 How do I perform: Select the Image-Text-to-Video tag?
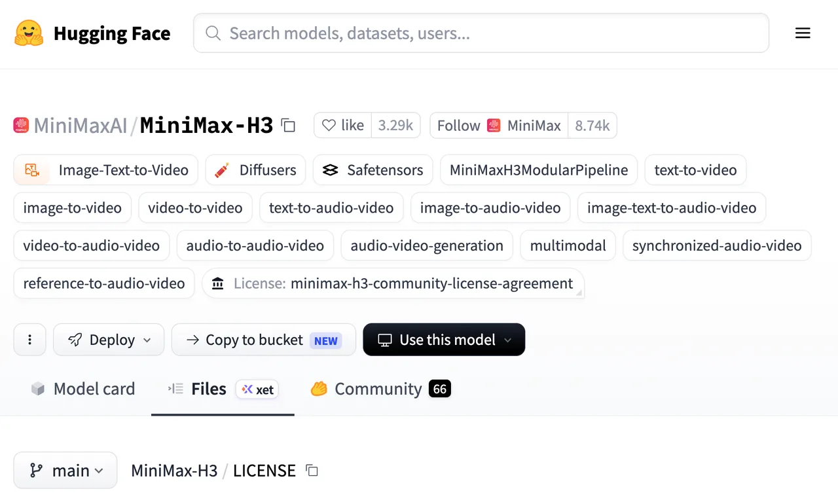(105, 170)
